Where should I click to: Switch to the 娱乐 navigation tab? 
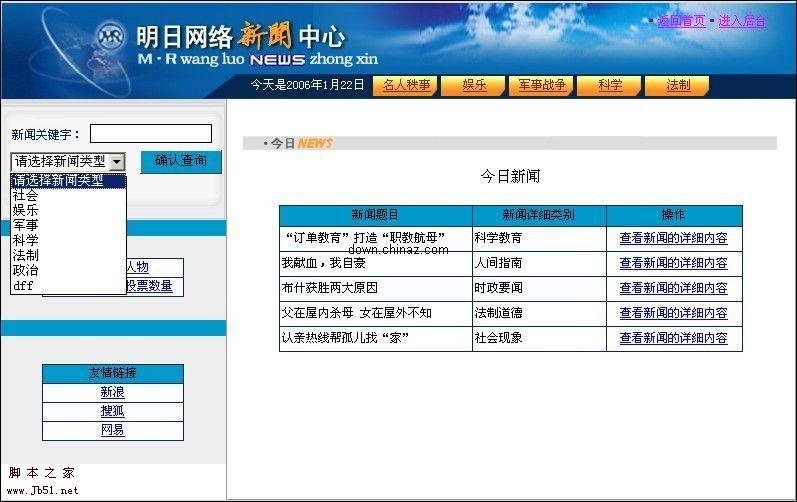(x=474, y=85)
